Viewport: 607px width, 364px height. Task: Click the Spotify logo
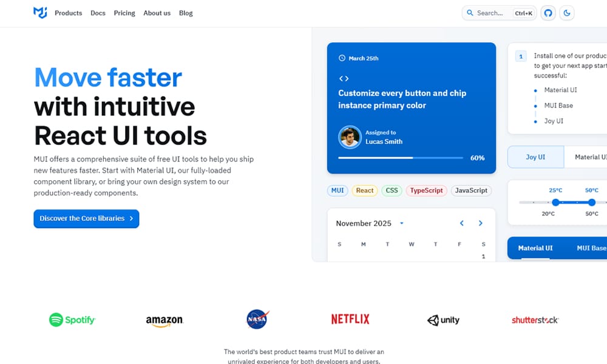coord(72,320)
